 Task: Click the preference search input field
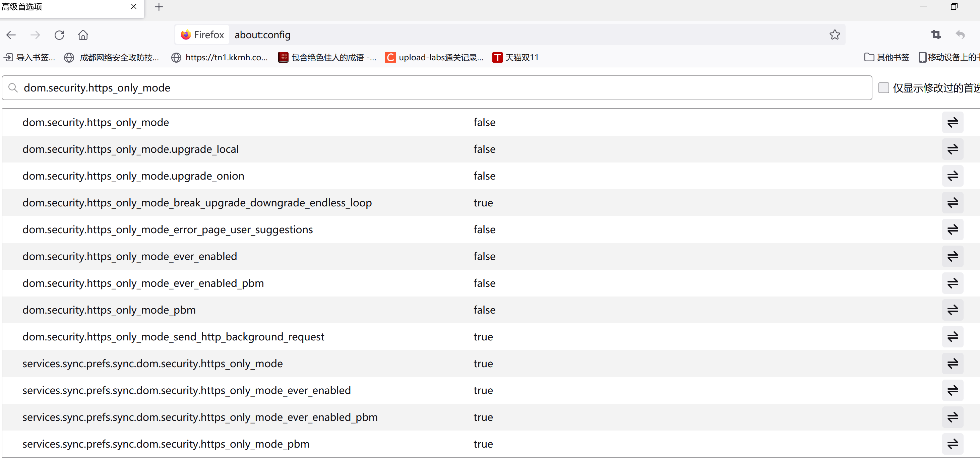click(437, 88)
